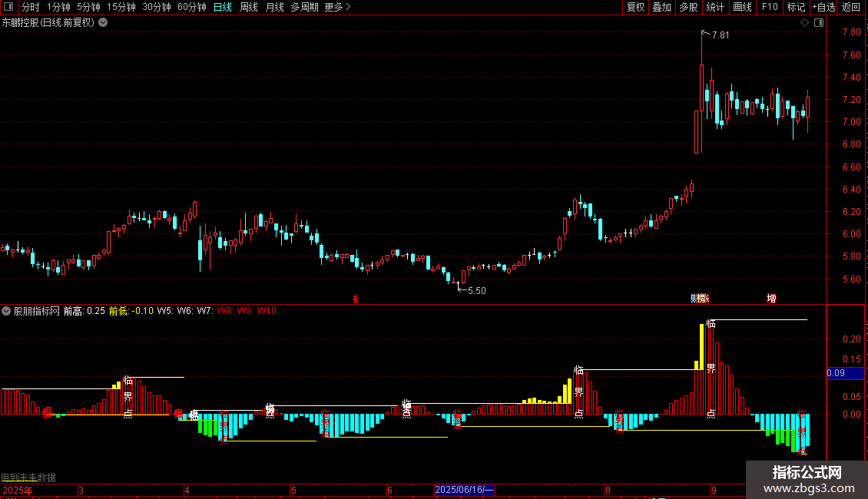Select the 30分钟 period

click(157, 7)
